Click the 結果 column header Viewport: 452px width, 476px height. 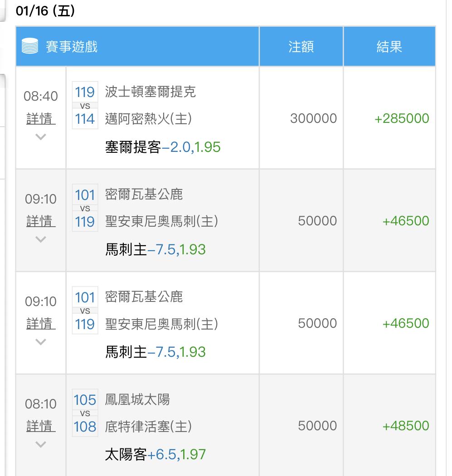pos(389,47)
